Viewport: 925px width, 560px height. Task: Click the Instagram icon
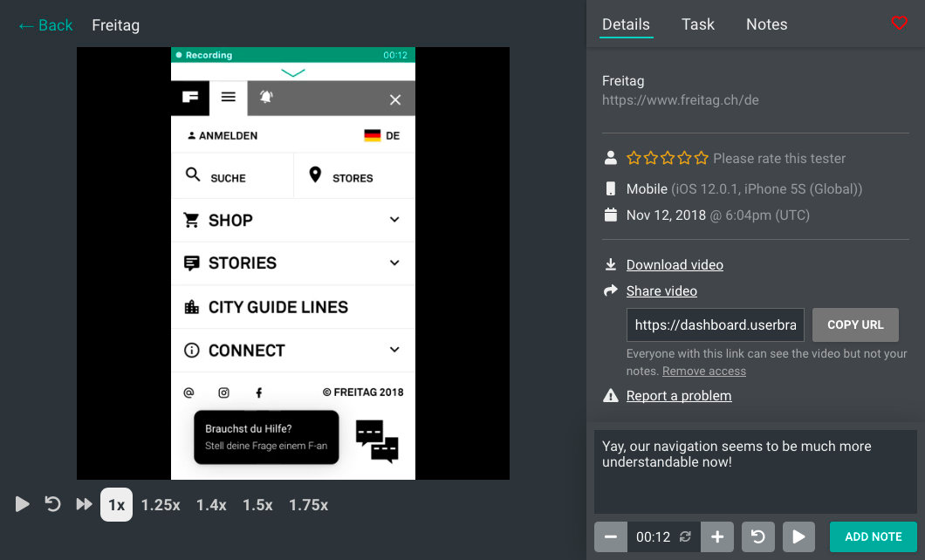point(223,393)
